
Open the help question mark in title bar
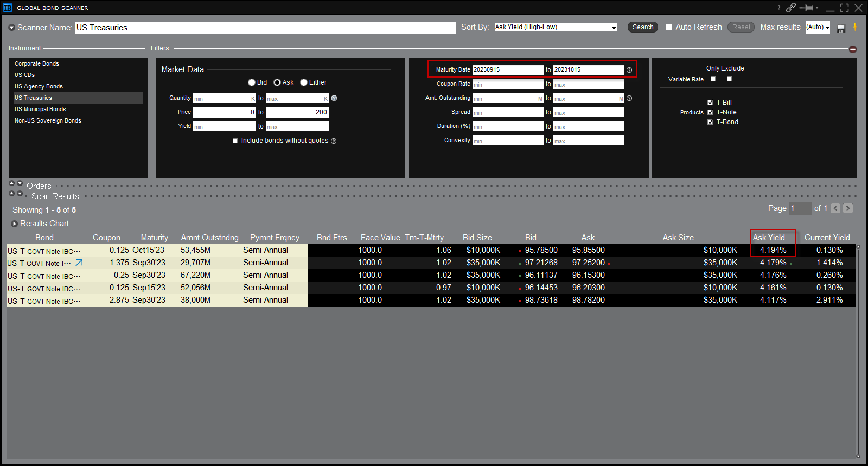(779, 8)
